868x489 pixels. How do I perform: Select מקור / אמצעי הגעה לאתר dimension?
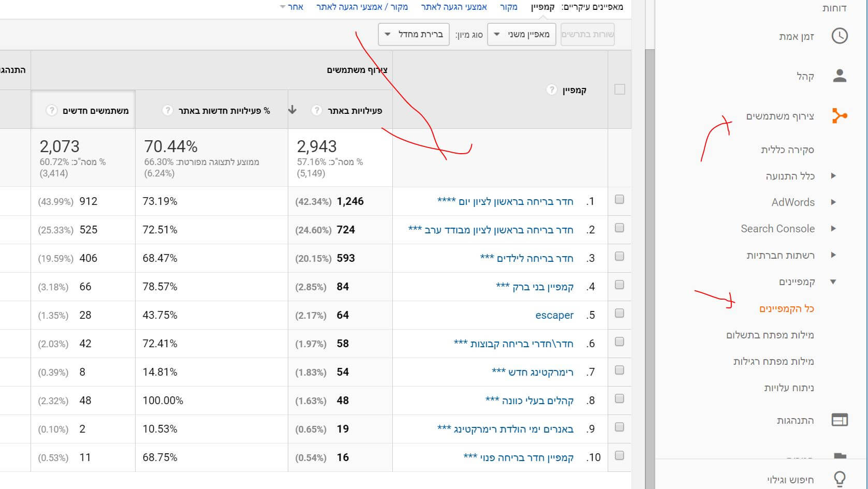[362, 7]
